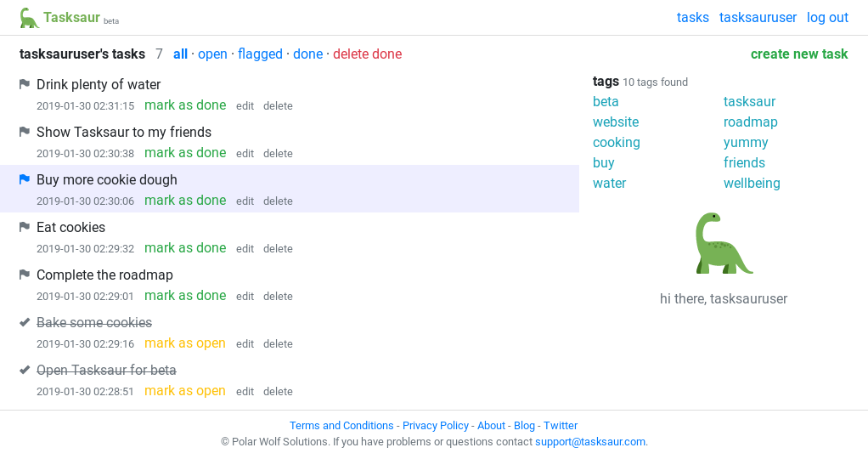This screenshot has height=459, width=868.
Task: Edit Complete the roadmap task
Action: (x=245, y=297)
